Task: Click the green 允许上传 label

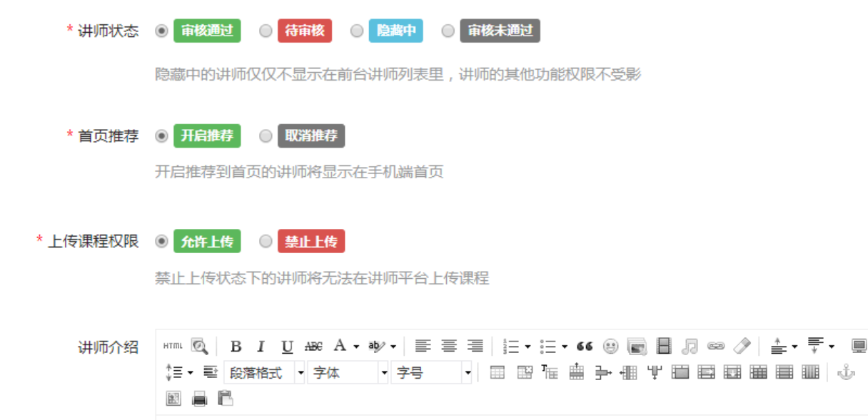Action: coord(207,241)
